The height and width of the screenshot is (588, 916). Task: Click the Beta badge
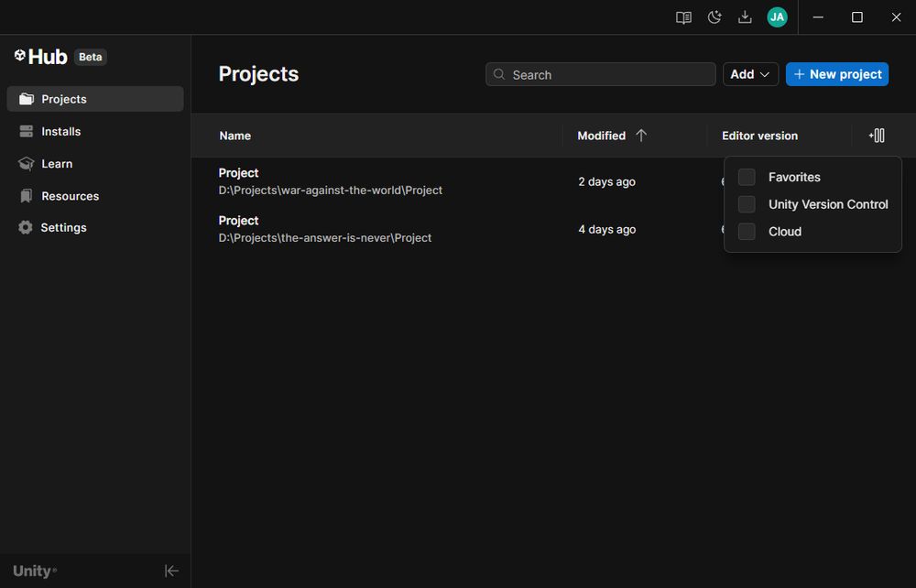(x=90, y=57)
